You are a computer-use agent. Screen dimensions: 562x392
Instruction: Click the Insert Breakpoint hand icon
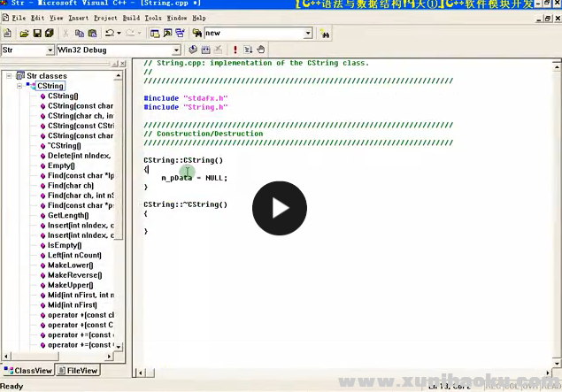coord(263,50)
